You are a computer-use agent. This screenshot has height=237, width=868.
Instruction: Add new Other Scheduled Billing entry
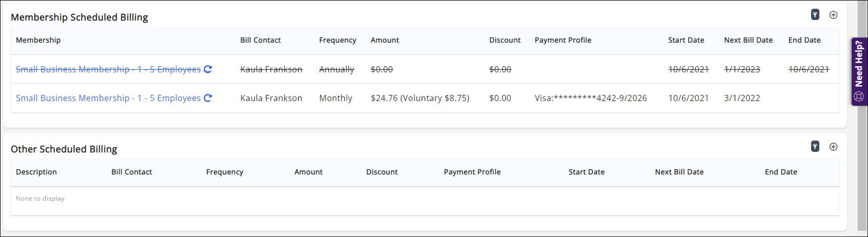tap(833, 147)
